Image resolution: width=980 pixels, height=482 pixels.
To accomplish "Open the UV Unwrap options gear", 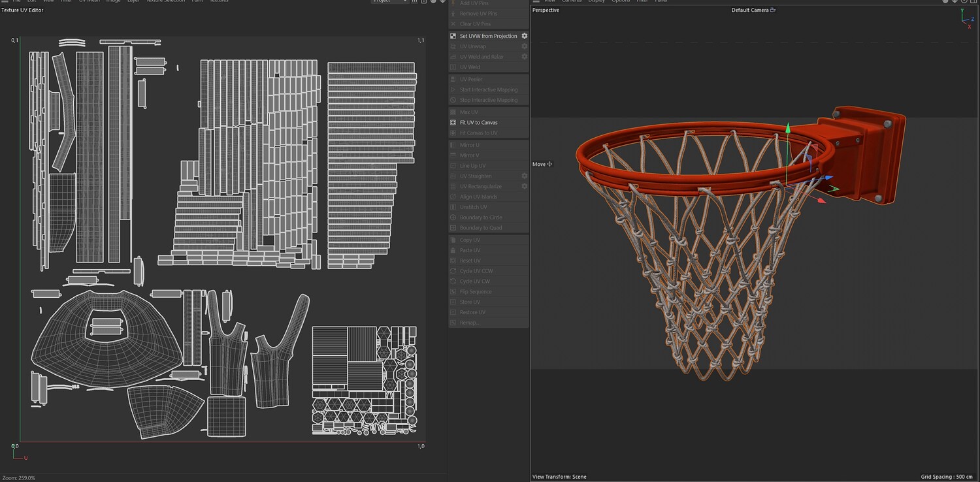I will pyautogui.click(x=524, y=46).
